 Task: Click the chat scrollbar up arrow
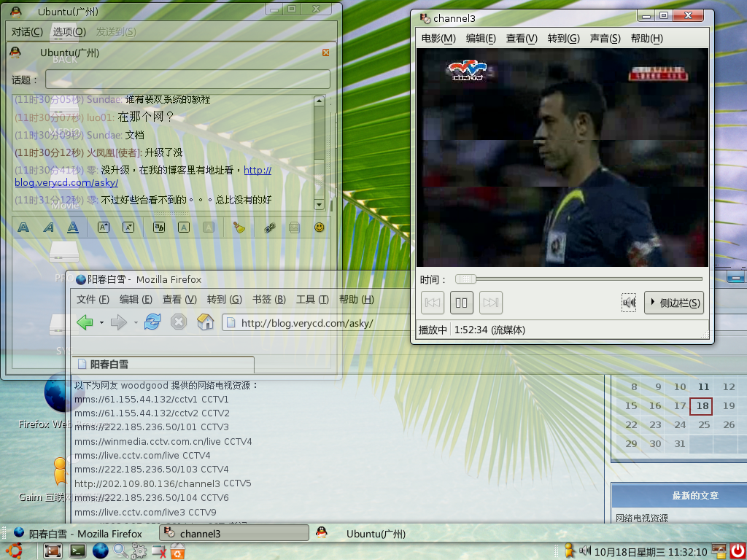(320, 101)
